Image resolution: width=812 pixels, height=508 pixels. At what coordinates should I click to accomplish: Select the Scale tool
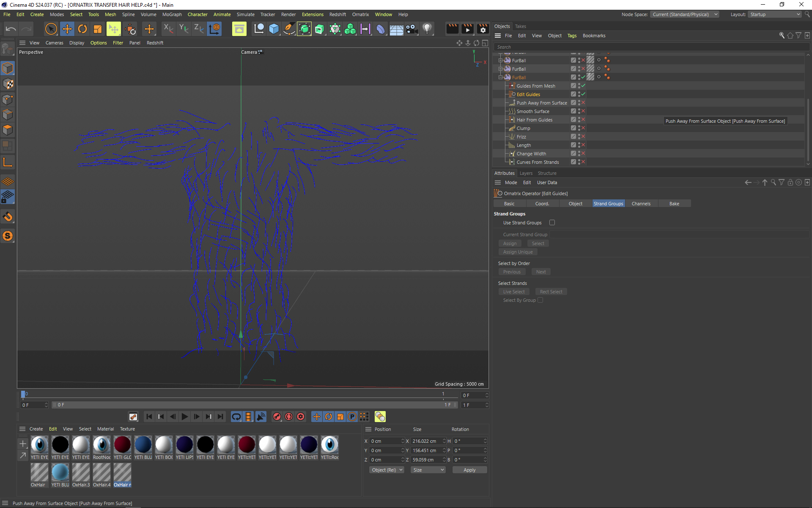(98, 29)
